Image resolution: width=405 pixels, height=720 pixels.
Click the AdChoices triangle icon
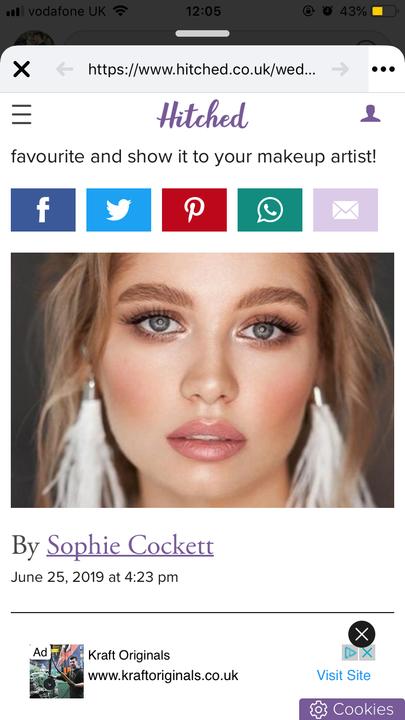tap(350, 652)
